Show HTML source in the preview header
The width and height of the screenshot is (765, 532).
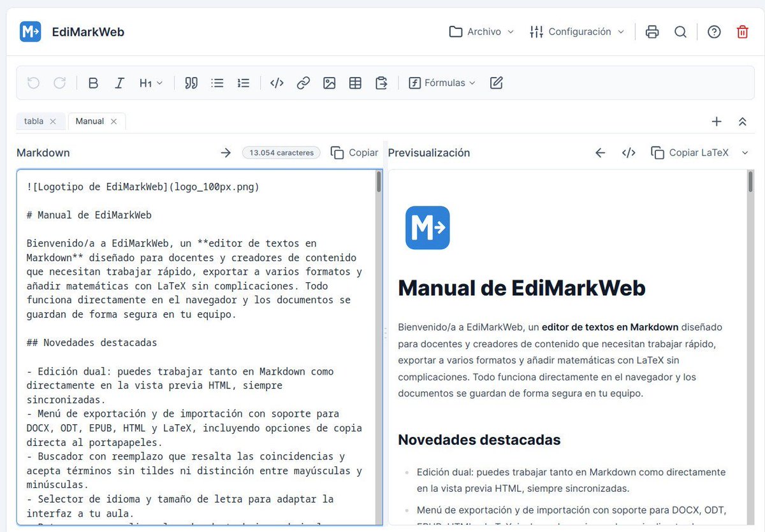[629, 153]
